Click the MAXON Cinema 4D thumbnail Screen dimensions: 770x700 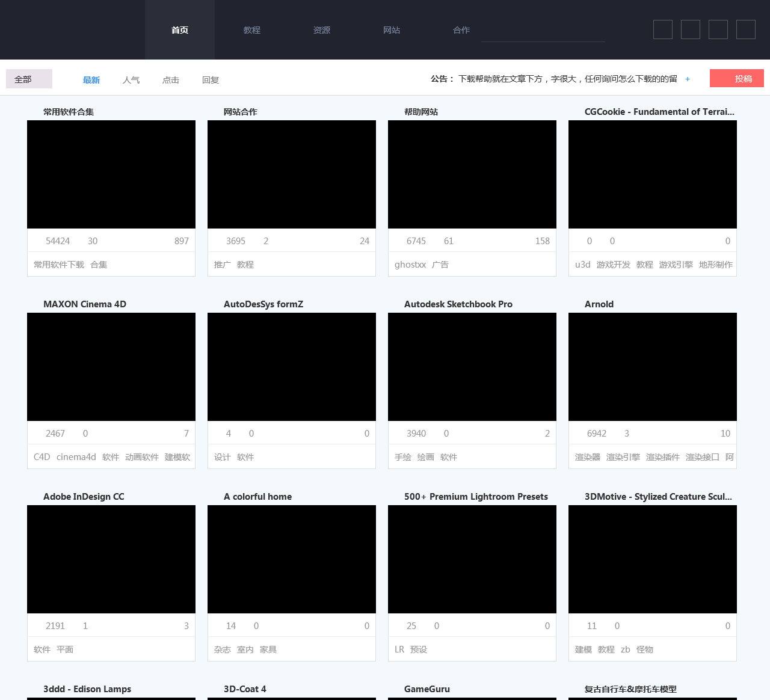[x=111, y=367]
